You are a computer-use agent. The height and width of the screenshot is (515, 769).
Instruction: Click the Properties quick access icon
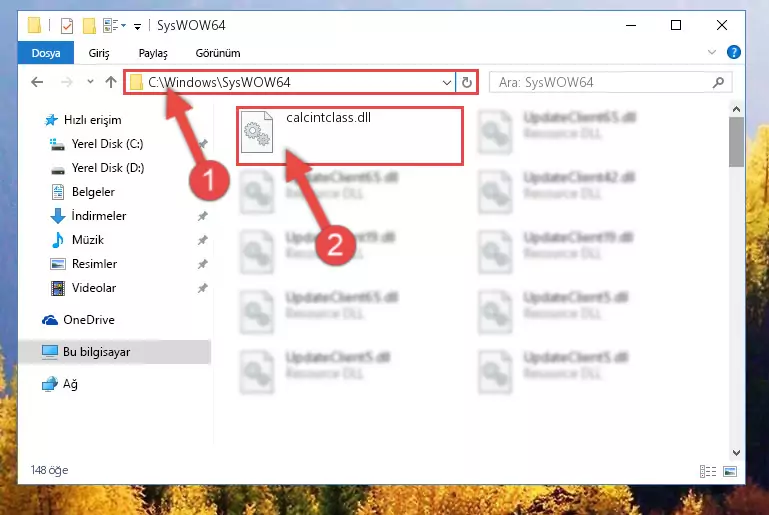pos(67,26)
